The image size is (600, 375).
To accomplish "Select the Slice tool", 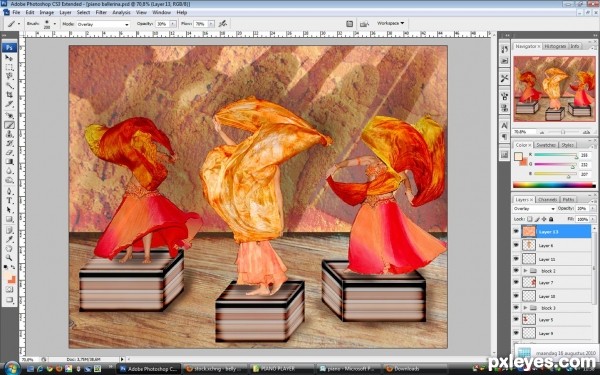I will click(9, 104).
